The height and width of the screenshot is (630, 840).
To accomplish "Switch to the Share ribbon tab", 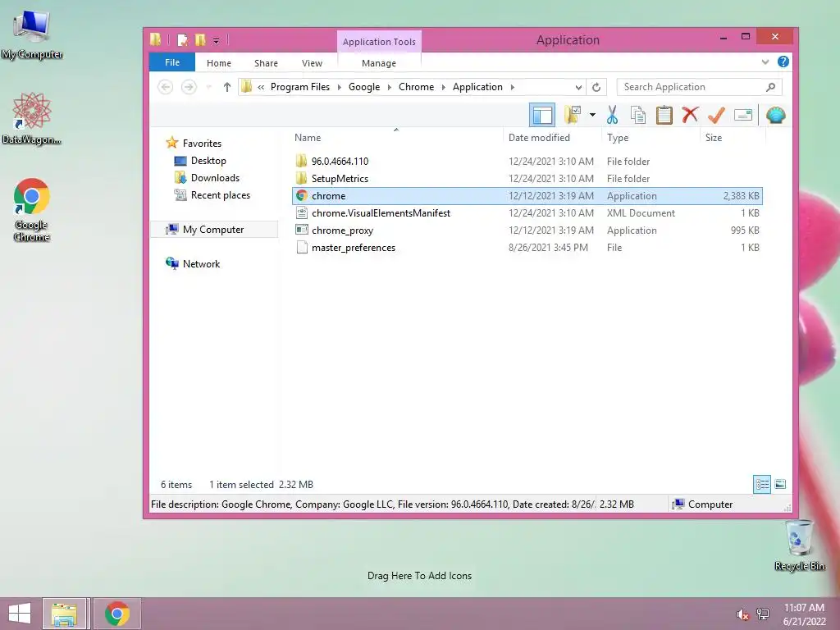I will (266, 62).
